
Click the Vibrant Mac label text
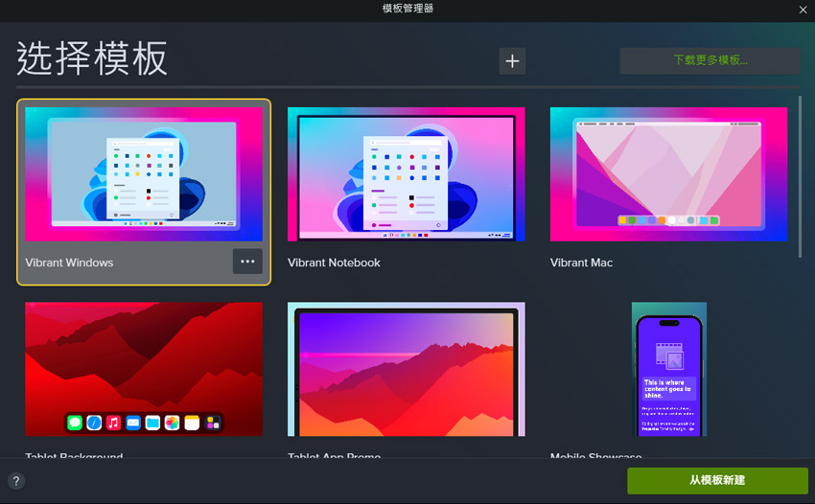coord(581,263)
